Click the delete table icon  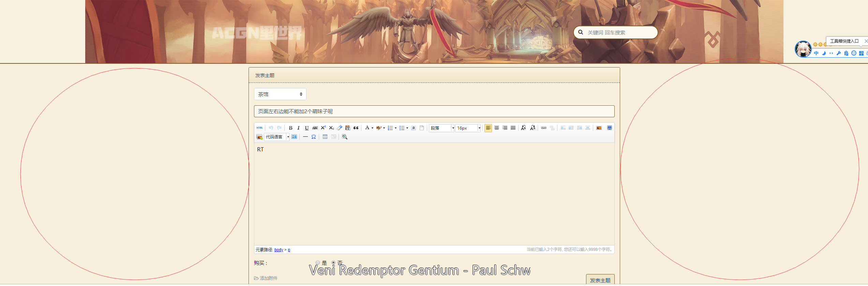[x=333, y=137]
